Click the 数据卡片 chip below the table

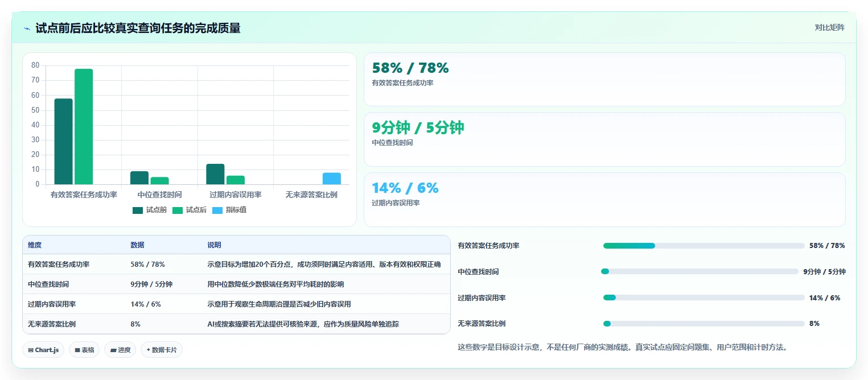click(x=162, y=350)
